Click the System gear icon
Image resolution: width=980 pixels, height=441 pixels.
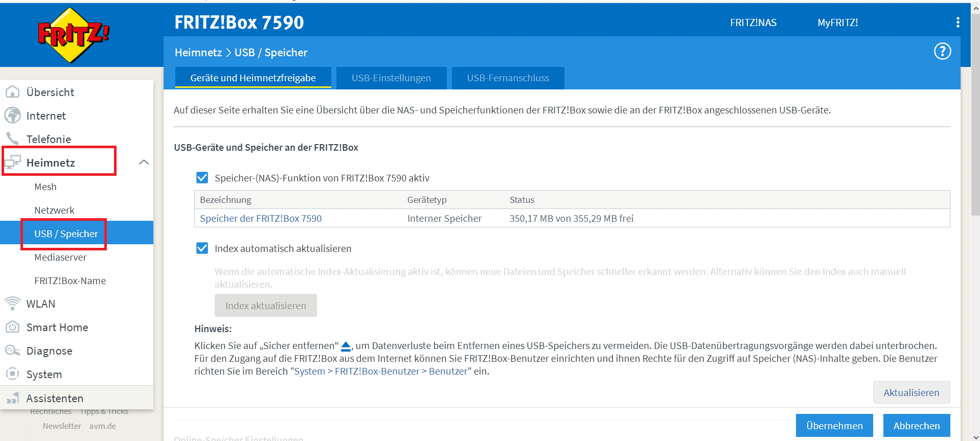point(12,374)
